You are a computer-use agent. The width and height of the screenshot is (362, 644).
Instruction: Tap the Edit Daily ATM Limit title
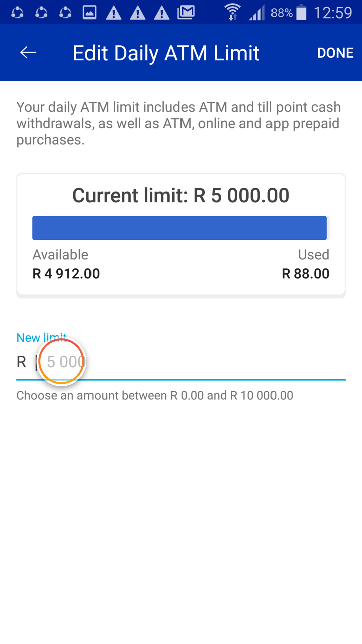[x=166, y=53]
